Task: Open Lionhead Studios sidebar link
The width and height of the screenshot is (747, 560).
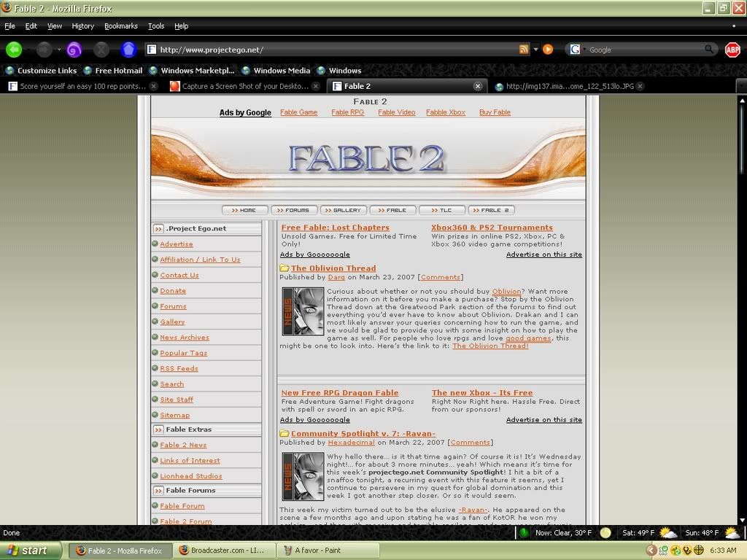Action: click(x=191, y=475)
